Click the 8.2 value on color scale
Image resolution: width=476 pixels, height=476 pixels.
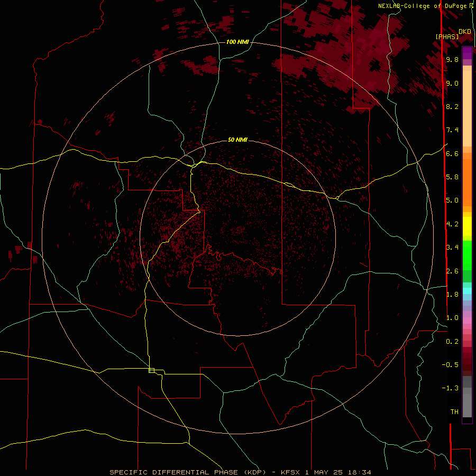452,106
